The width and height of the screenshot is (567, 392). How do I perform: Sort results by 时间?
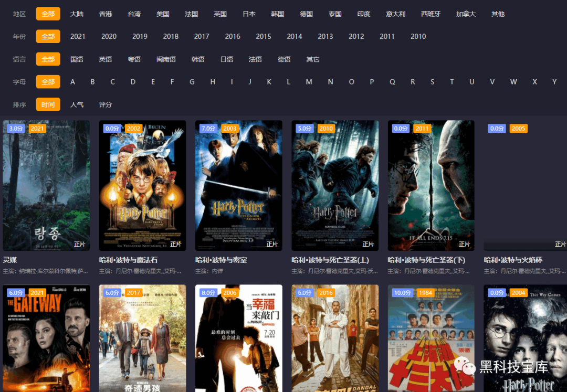pyautogui.click(x=48, y=104)
